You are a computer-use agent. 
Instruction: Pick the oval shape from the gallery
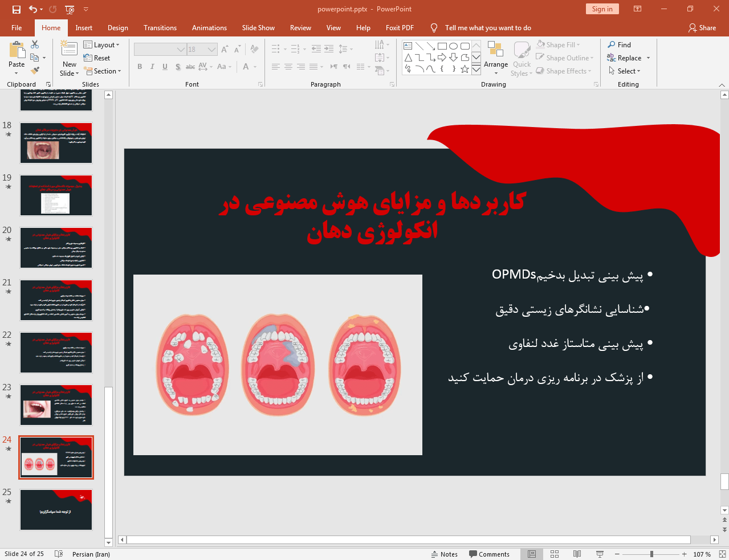click(x=454, y=46)
